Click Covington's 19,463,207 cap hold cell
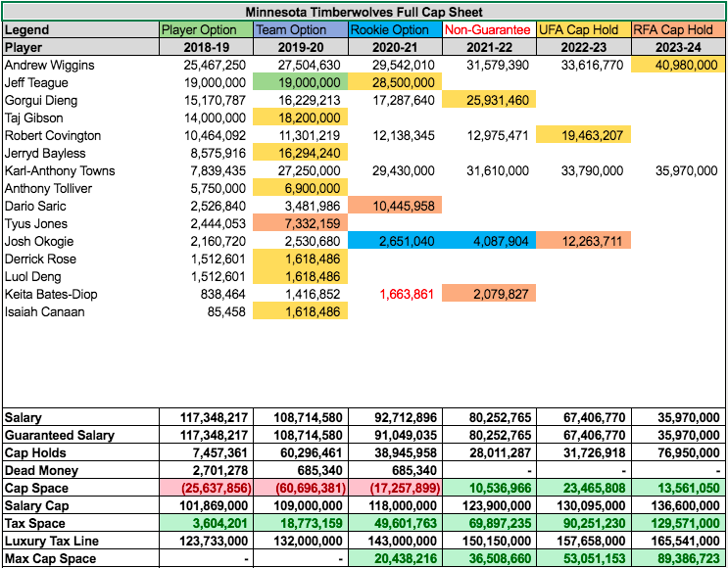728x568 pixels. [584, 135]
